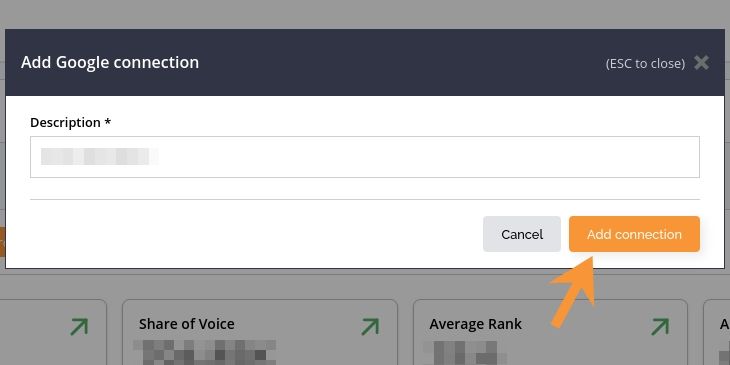Click the large orange pointer arrow annotation
Image resolution: width=730 pixels, height=365 pixels.
(574, 291)
